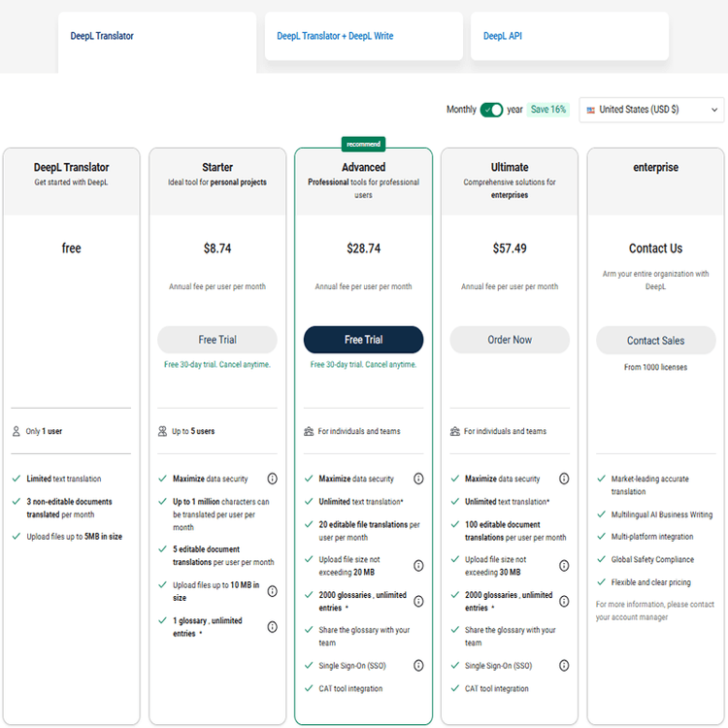Open info icon for Advanced Maximize data security
The height and width of the screenshot is (728, 728).
tap(418, 479)
